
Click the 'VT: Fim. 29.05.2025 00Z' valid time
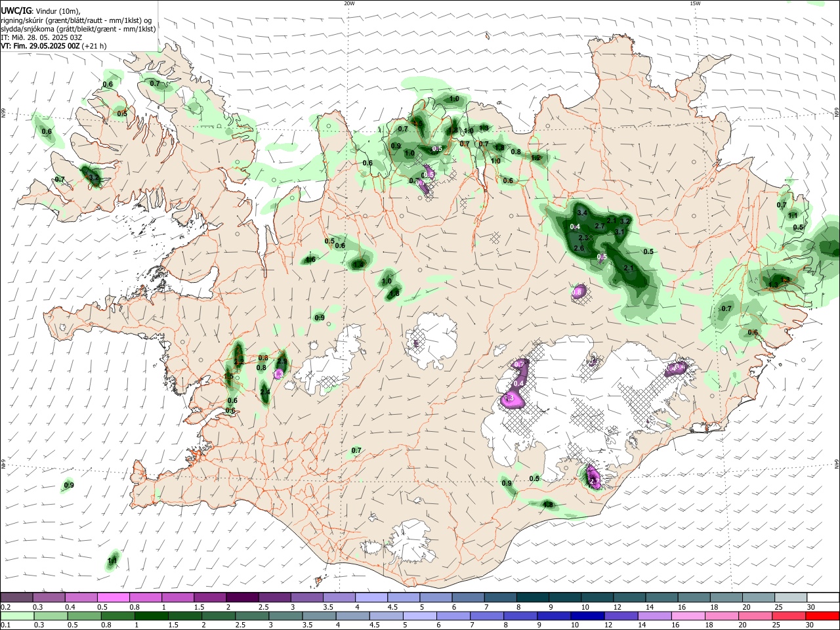click(x=40, y=46)
